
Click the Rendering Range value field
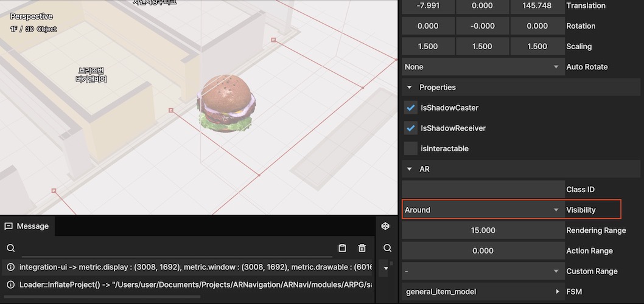[x=483, y=230]
